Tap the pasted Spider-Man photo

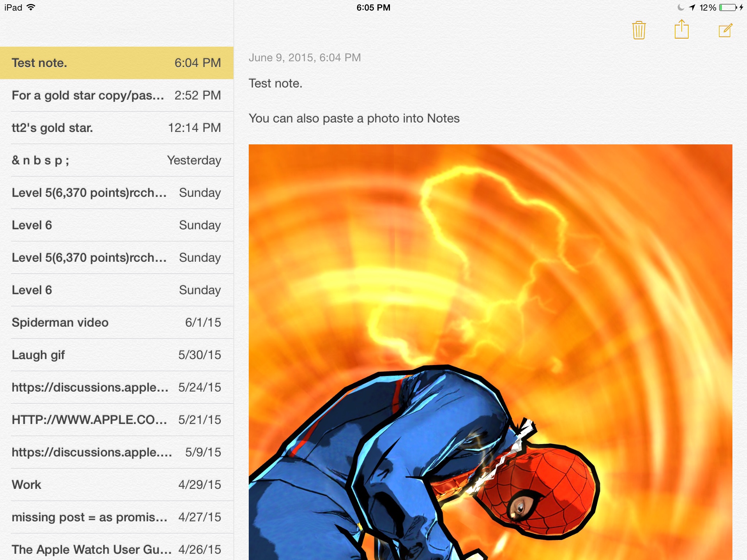tap(490, 352)
